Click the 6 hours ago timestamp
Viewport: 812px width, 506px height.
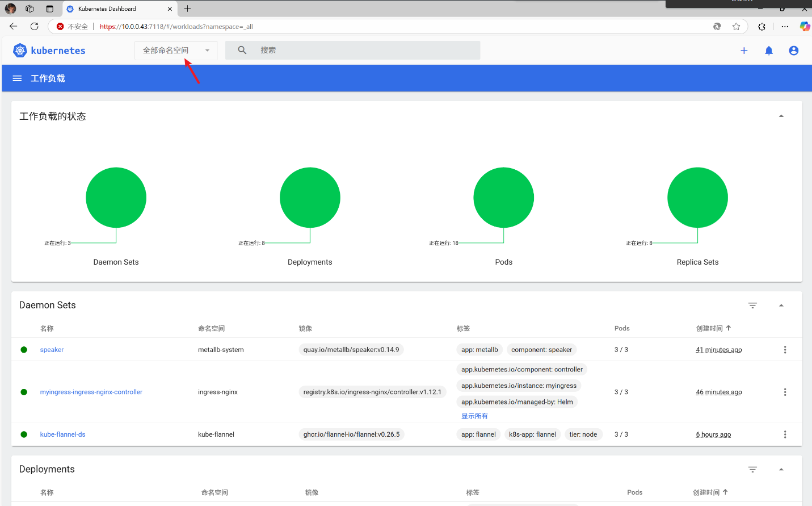pyautogui.click(x=713, y=434)
